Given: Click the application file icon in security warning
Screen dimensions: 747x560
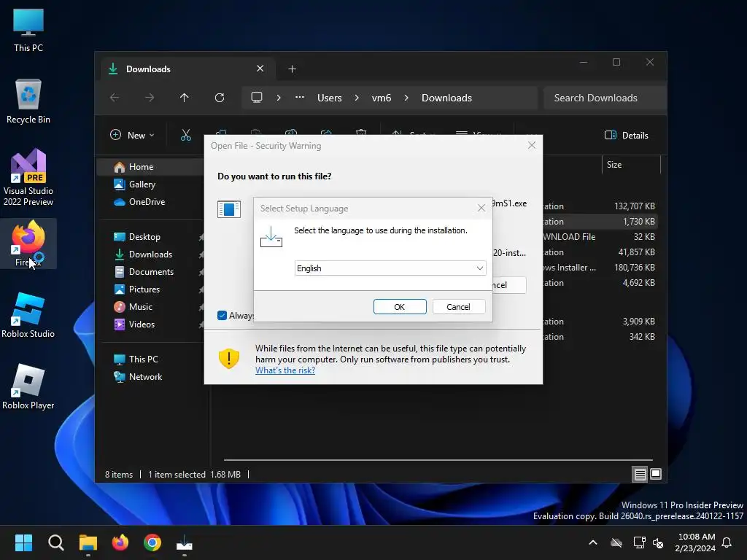Looking at the screenshot, I should pos(228,209).
